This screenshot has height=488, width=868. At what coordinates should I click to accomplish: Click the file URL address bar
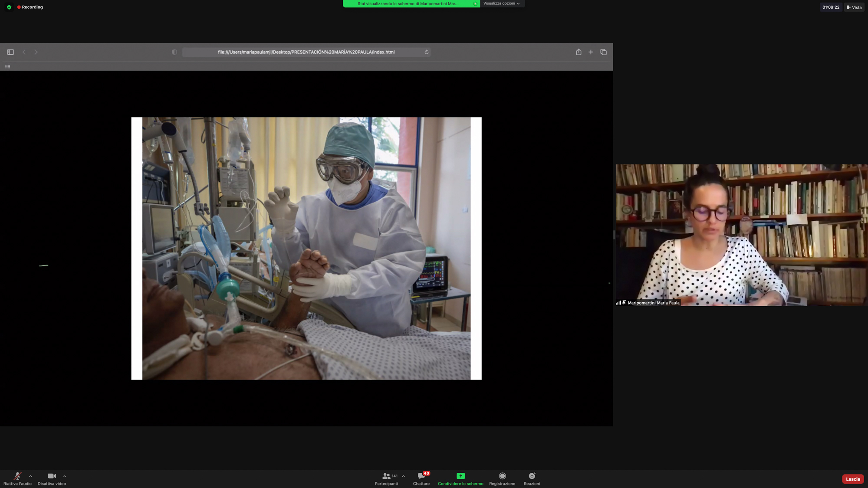306,52
